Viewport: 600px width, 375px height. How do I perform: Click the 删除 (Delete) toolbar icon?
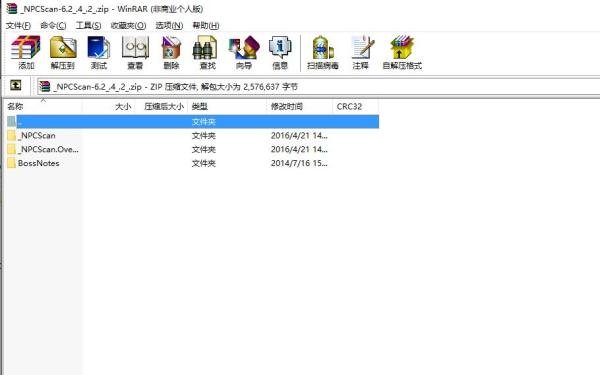coord(171,52)
